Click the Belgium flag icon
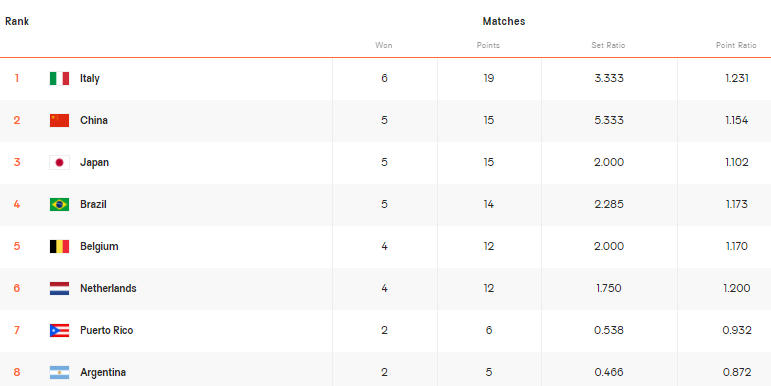Image resolution: width=771 pixels, height=386 pixels. pos(59,246)
